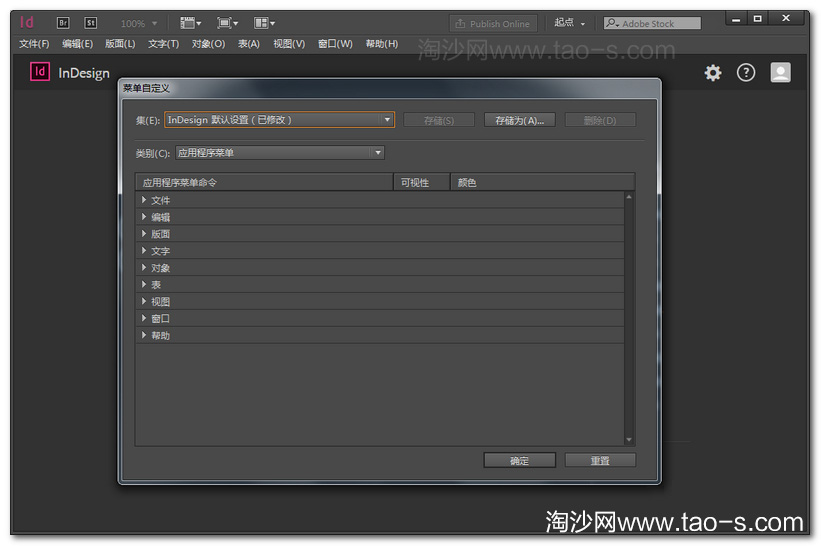Open the 对象(O) menu

pyautogui.click(x=208, y=44)
